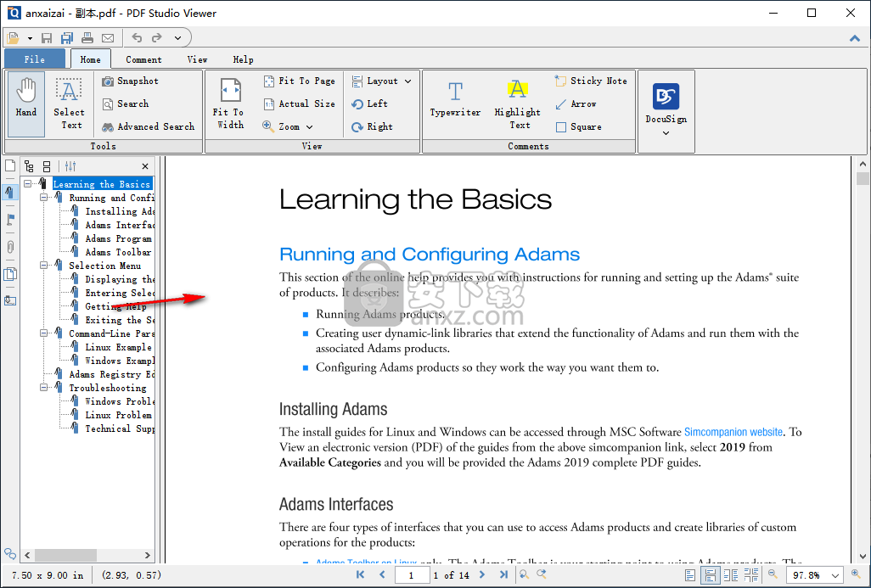
Task: Collapse the Selection Menu bookmark node
Action: [44, 266]
